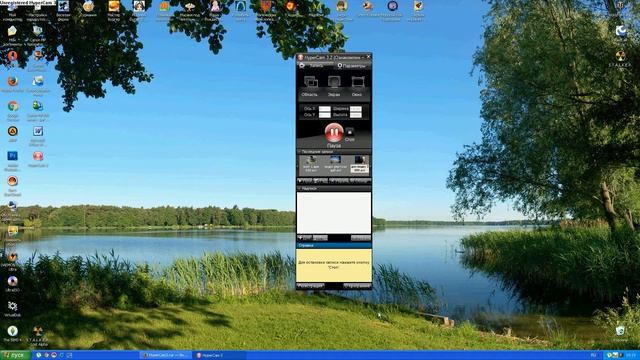The height and width of the screenshot is (360, 640).
Task: Open the AIMP desktop icon
Action: tap(13, 131)
